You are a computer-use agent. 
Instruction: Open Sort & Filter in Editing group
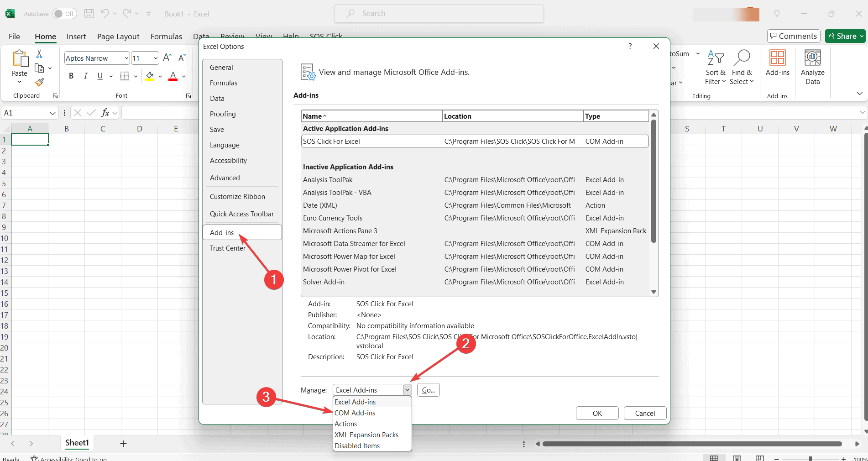point(715,68)
